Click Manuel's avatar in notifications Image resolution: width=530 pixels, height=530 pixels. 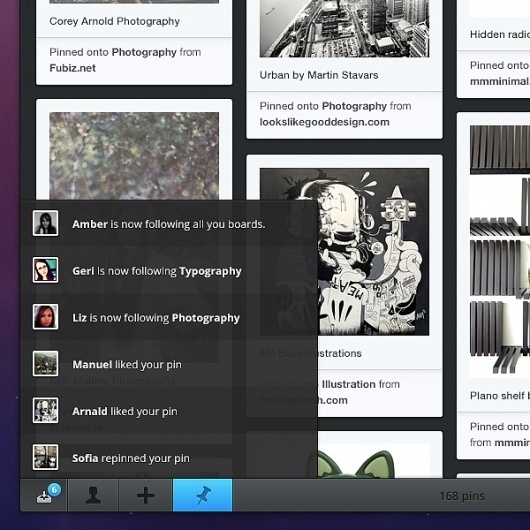point(45,364)
